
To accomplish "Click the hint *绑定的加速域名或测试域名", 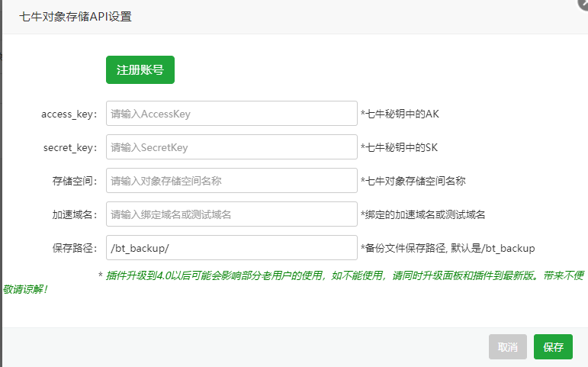I will (x=423, y=214).
